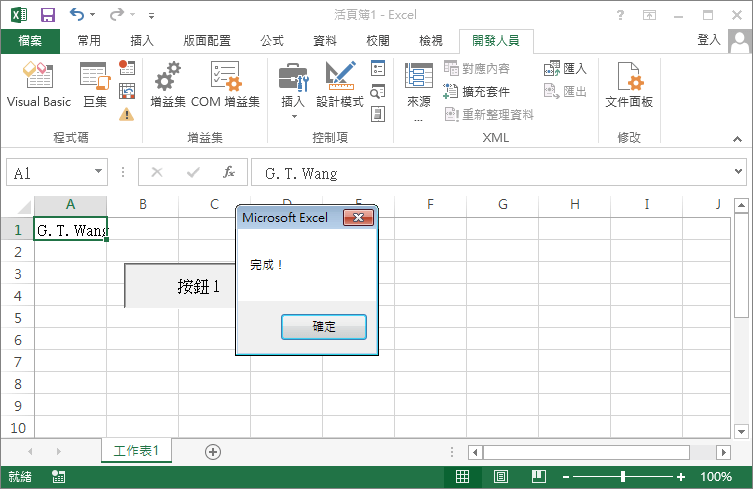Open the 檔案 file tab
This screenshot has width=753, height=489.
30,41
